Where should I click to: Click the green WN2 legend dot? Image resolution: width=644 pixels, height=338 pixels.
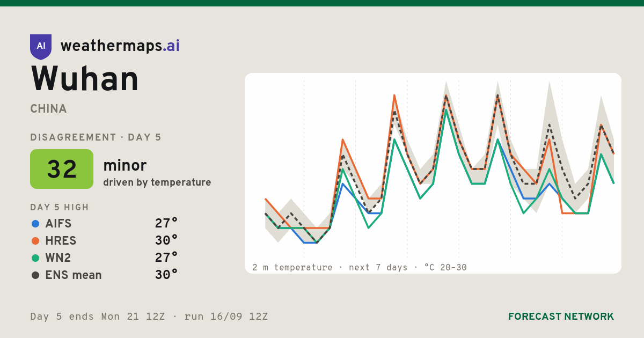tap(35, 258)
